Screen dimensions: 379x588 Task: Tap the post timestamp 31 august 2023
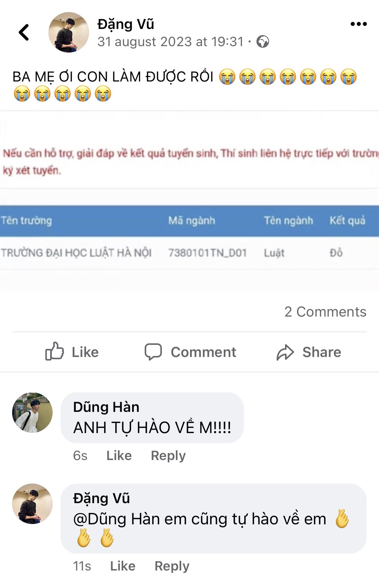tap(170, 42)
